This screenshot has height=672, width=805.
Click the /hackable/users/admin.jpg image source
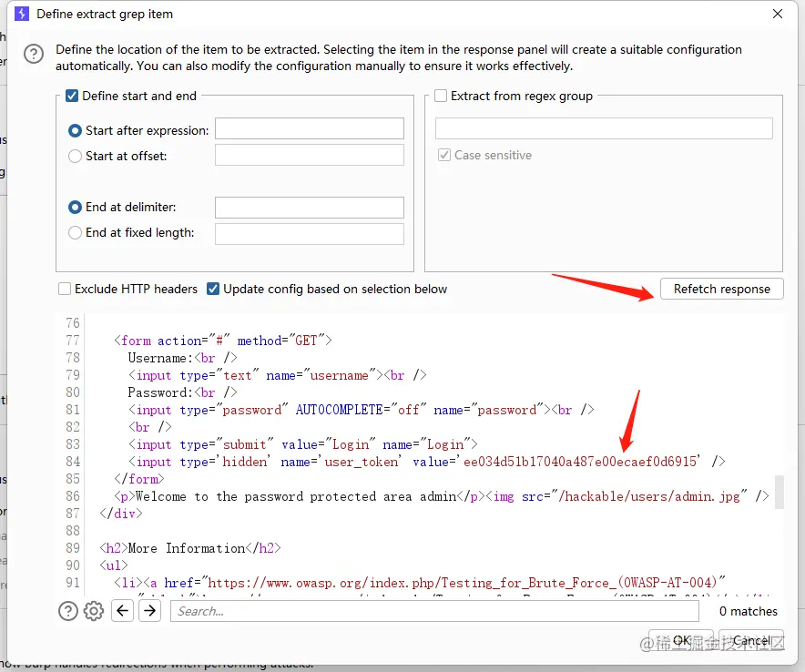pyautogui.click(x=649, y=496)
